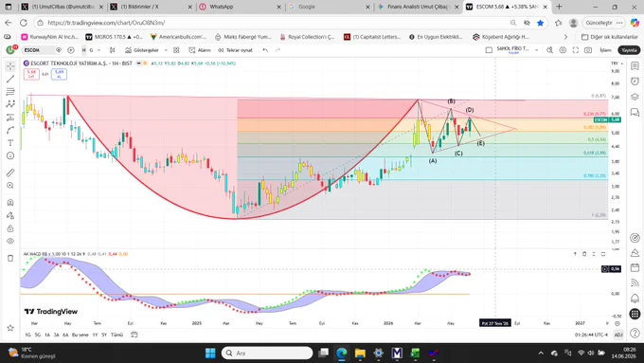Toggle ADJ adjusted price data
This screenshot has height=363, width=644.
pyautogui.click(x=618, y=336)
